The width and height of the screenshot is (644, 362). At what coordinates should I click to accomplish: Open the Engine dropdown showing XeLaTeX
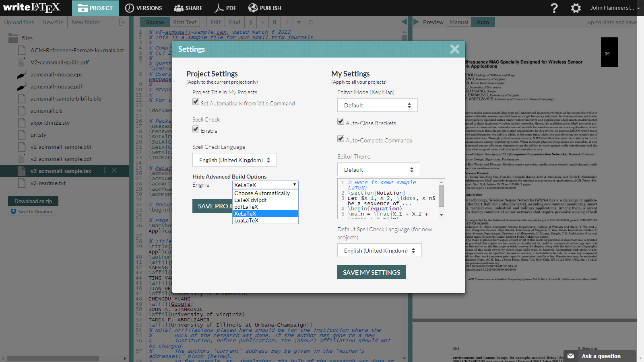266,185
